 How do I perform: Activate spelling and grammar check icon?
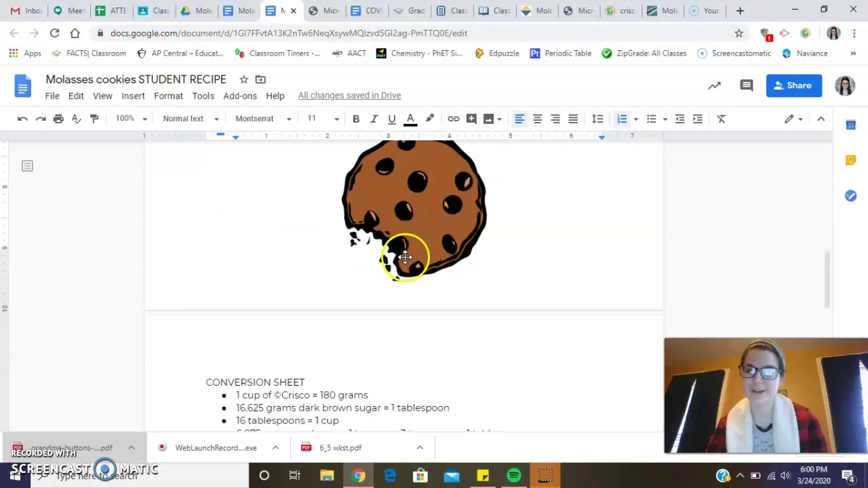click(x=77, y=119)
